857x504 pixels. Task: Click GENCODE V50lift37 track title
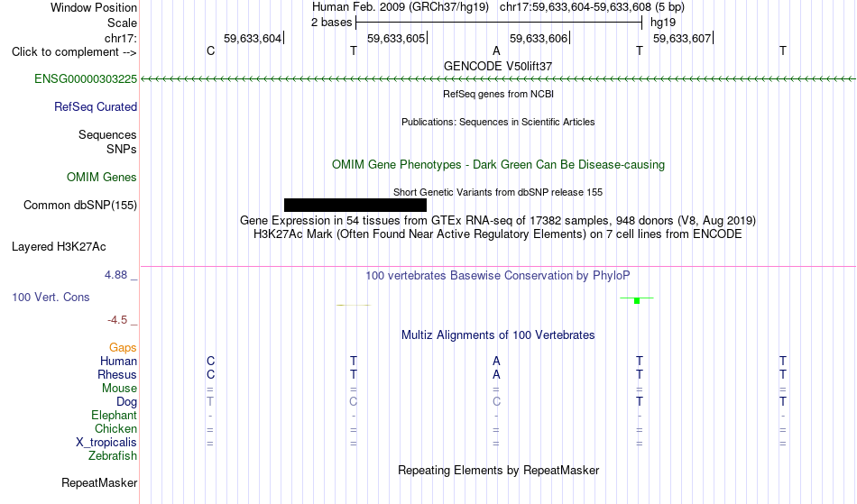click(498, 66)
